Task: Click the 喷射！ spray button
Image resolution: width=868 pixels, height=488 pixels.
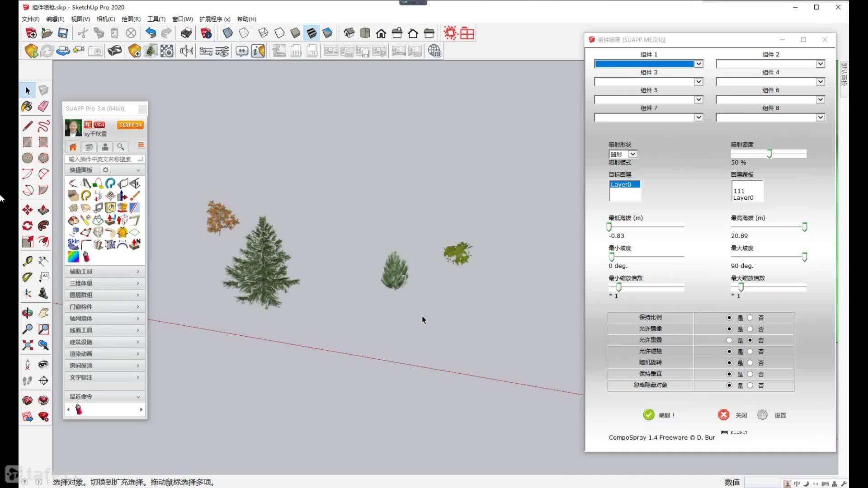Action: point(659,415)
